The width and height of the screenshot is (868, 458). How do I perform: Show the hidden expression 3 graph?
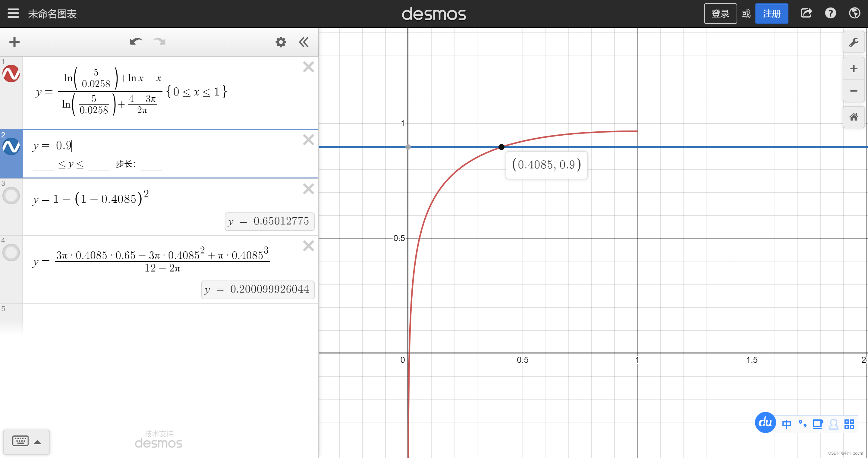(x=11, y=195)
